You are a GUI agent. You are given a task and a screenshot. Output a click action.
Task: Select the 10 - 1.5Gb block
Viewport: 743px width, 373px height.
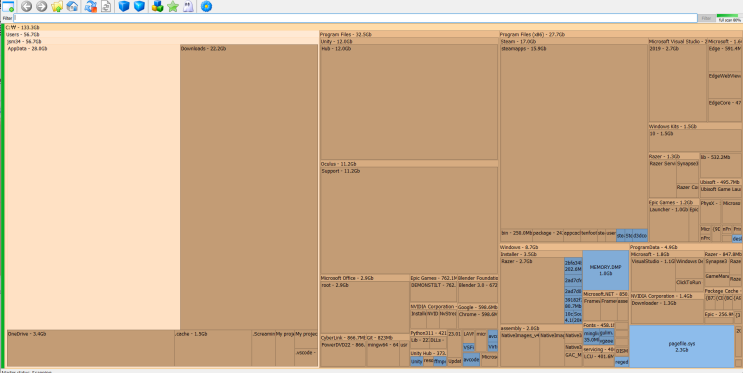click(696, 141)
